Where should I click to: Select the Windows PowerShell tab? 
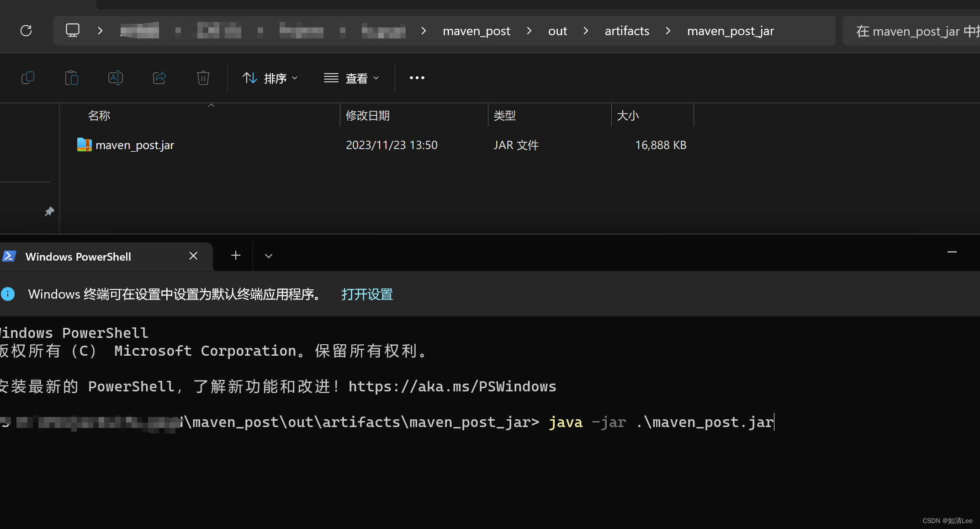coord(78,256)
